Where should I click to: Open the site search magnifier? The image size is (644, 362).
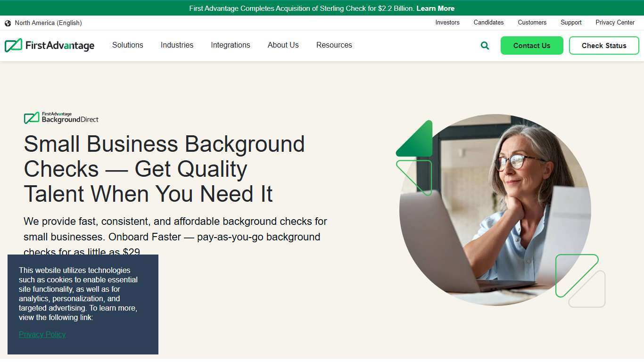pyautogui.click(x=485, y=45)
